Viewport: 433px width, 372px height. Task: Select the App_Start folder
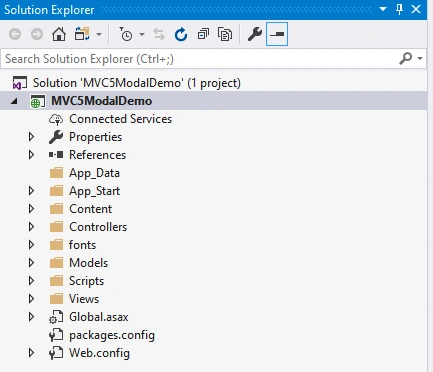click(x=94, y=191)
